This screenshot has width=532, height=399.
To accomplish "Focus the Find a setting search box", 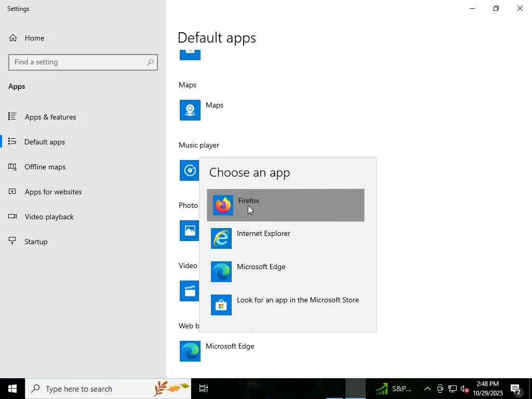I will coord(83,62).
